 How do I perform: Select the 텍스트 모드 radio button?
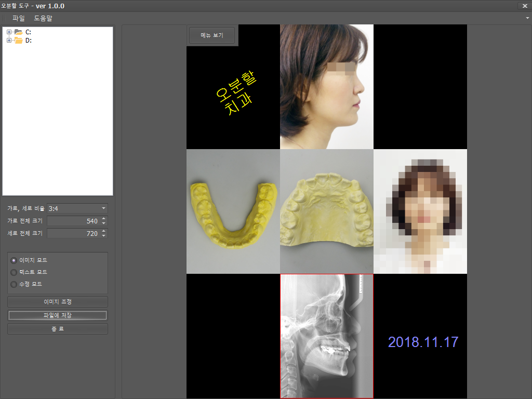pos(14,272)
